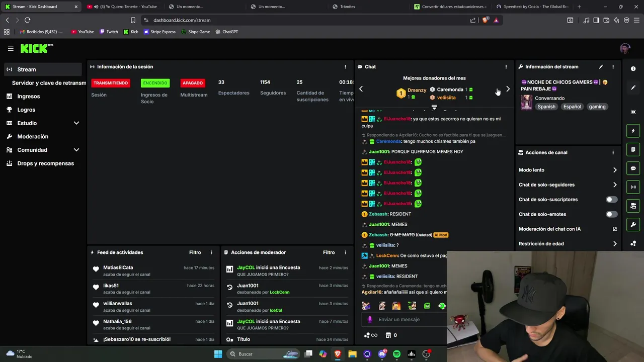The image size is (644, 362).
Task: Expand Chat de solo-seguidores options
Action: coord(615,185)
